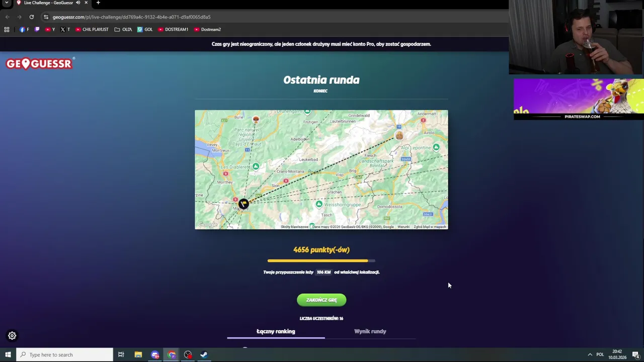Open the Facebook bookmark F
Viewport: 644px width, 362px height.
coord(24,30)
